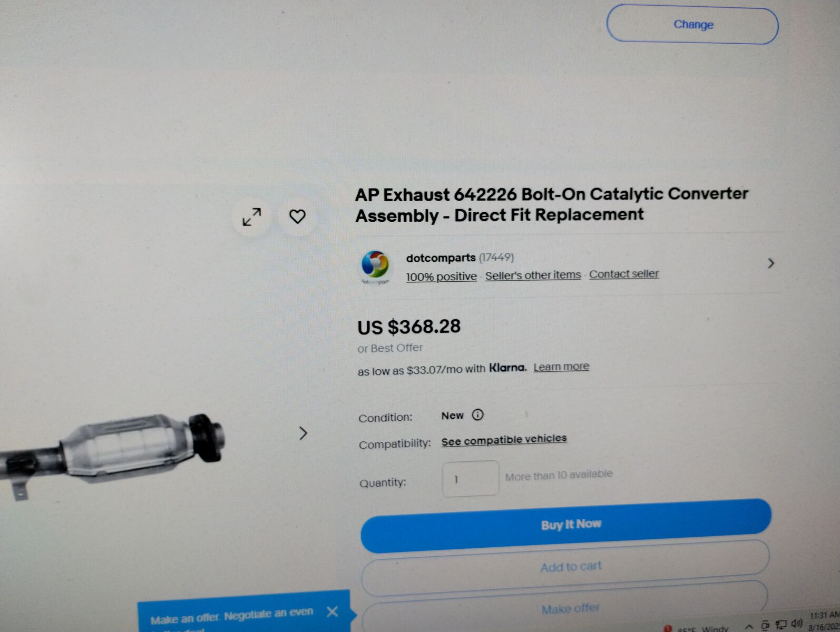This screenshot has height=632, width=840.
Task: Click the Meet Now camera tray icon
Action: 765,625
